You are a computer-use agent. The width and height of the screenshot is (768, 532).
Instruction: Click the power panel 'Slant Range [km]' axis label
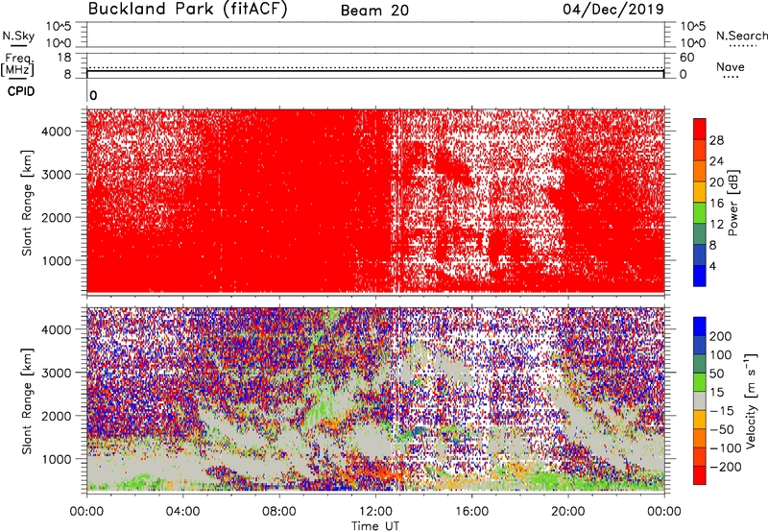point(27,203)
